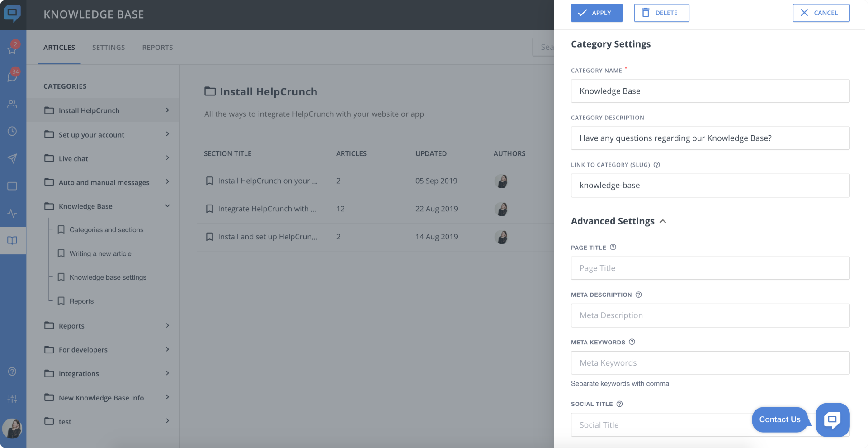The width and height of the screenshot is (868, 448).
Task: Click the Updated column header
Action: click(431, 154)
